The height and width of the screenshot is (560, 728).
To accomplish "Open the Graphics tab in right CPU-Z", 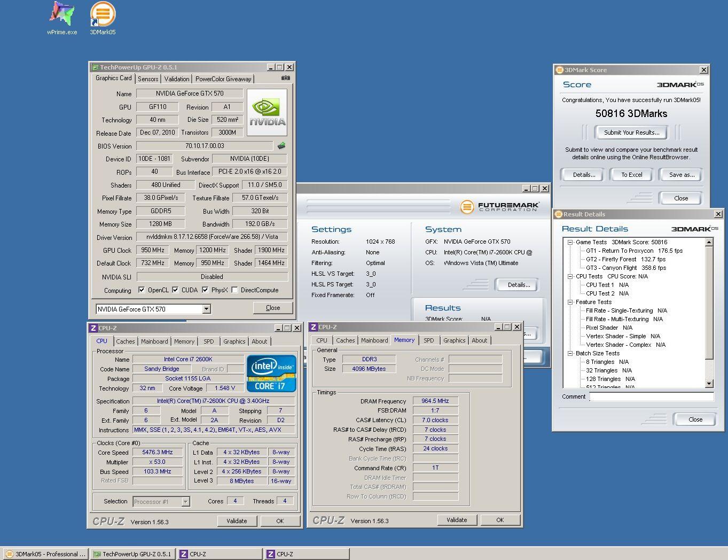I will click(x=455, y=340).
